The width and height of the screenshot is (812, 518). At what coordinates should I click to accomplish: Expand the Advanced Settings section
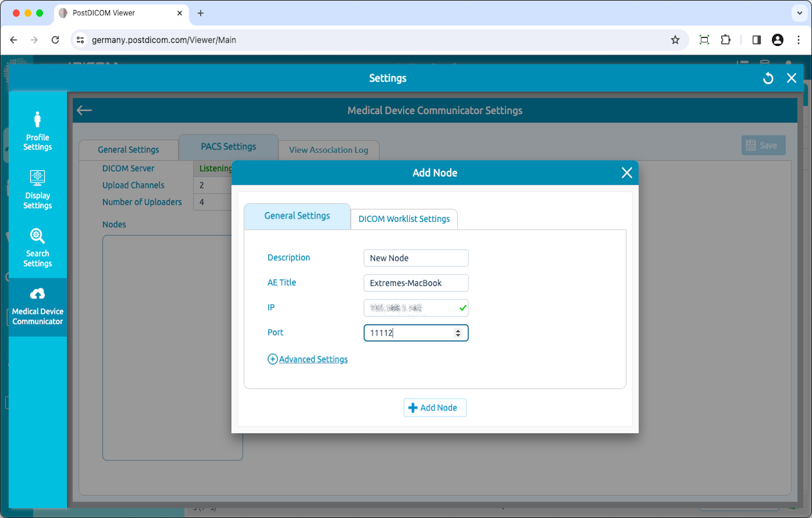[307, 358]
